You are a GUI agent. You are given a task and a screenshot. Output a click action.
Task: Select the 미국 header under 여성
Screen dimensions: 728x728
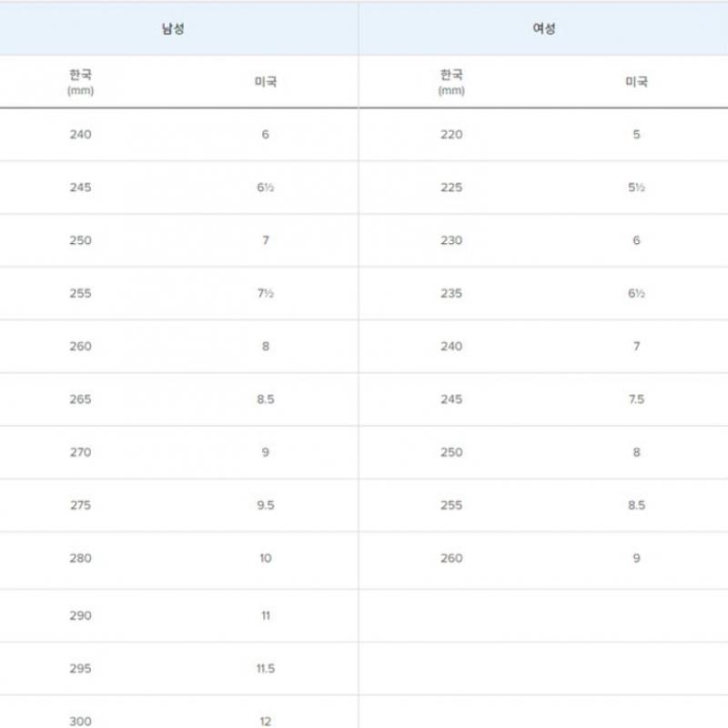[636, 82]
